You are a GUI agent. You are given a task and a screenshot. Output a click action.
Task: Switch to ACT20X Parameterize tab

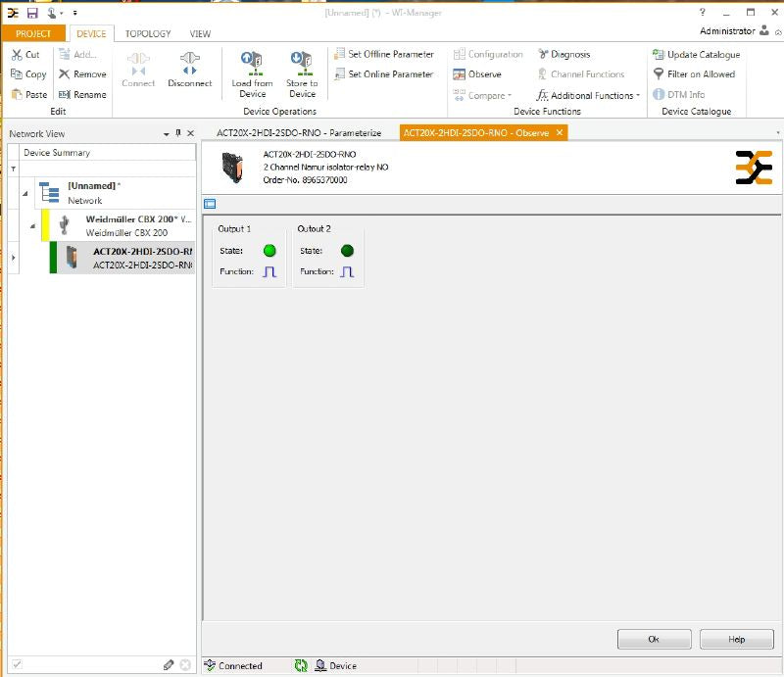pyautogui.click(x=298, y=132)
